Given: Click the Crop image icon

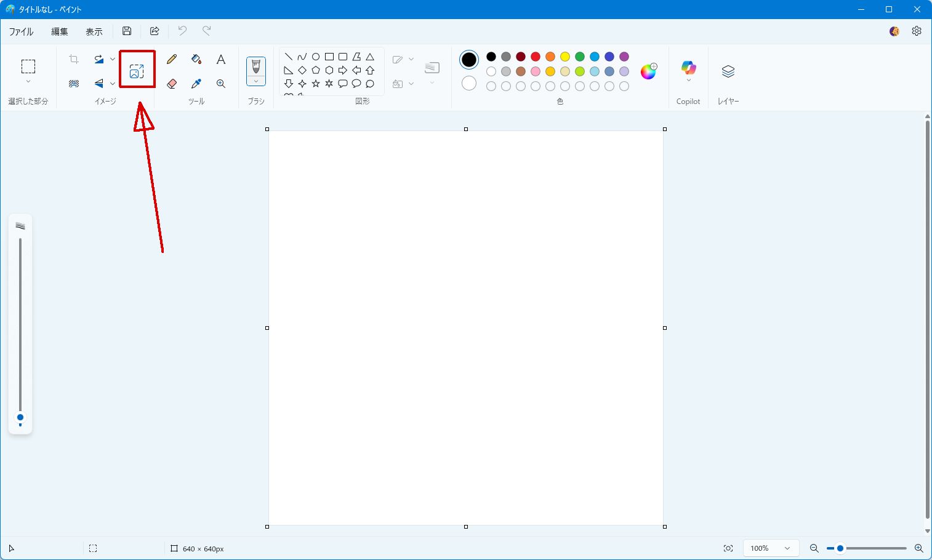Looking at the screenshot, I should tap(74, 59).
